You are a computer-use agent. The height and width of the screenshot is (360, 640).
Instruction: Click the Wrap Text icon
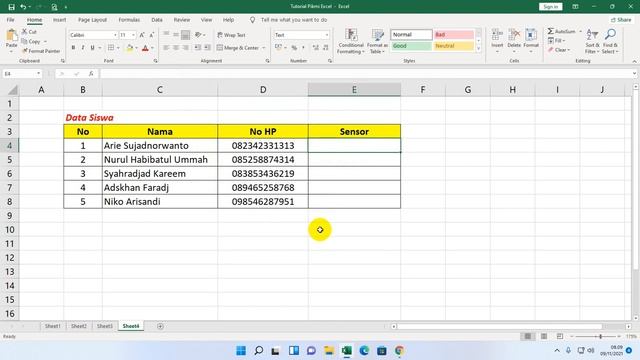pyautogui.click(x=220, y=35)
